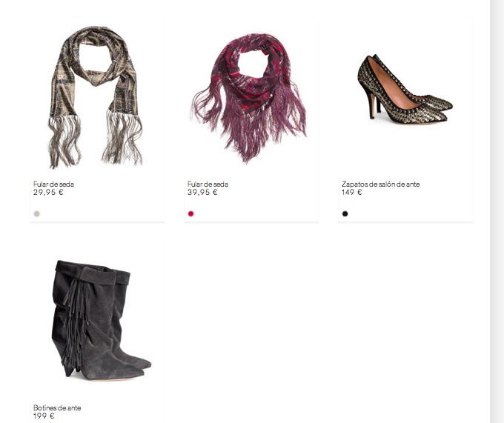Select the 149 € price label

(351, 192)
